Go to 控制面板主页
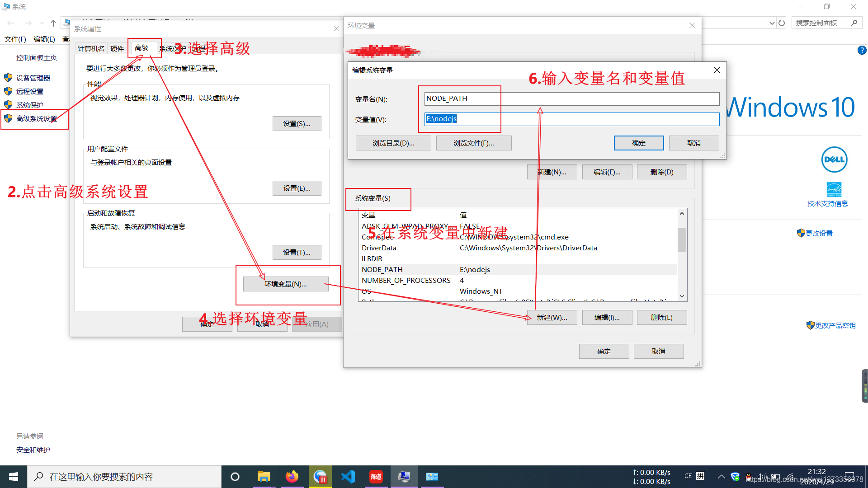This screenshot has width=868, height=488. click(x=37, y=57)
